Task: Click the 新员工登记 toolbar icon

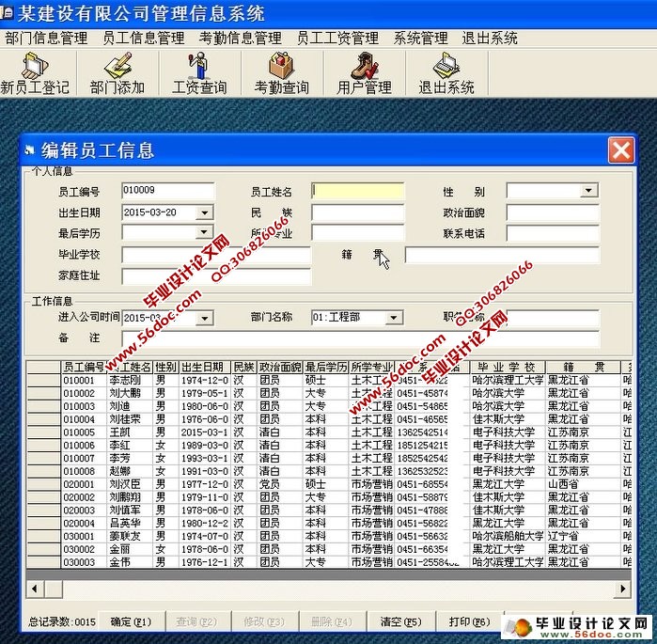Action: (35, 72)
